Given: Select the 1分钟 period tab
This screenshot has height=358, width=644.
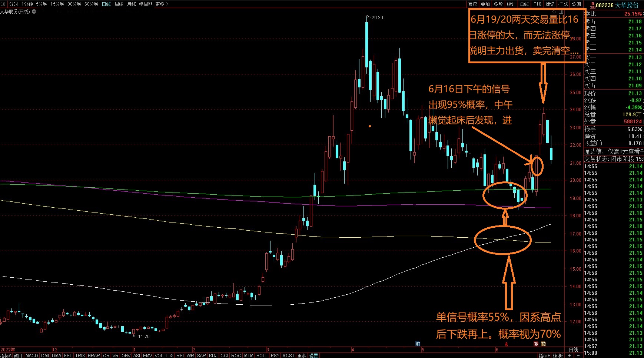Looking at the screenshot, I should 27,4.
